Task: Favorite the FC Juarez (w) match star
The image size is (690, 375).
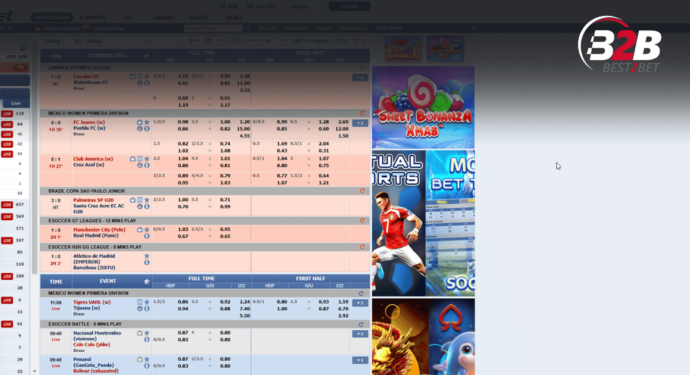Action: [x=147, y=122]
